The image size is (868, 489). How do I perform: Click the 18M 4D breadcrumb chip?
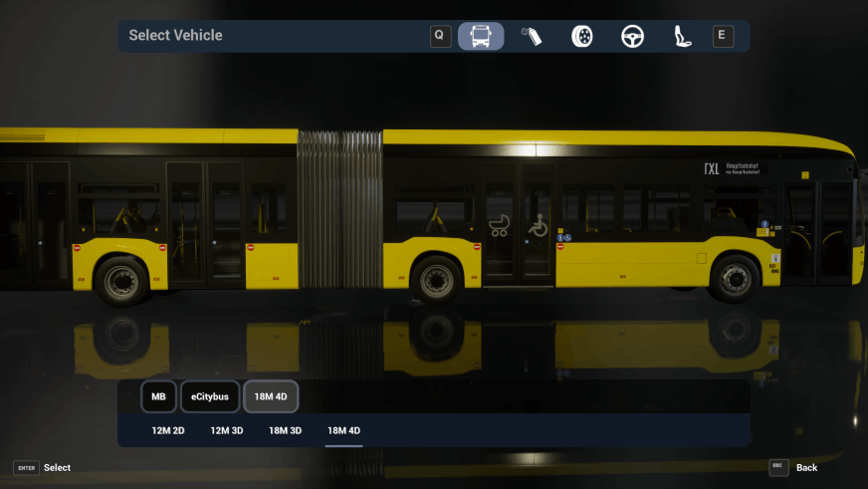271,396
